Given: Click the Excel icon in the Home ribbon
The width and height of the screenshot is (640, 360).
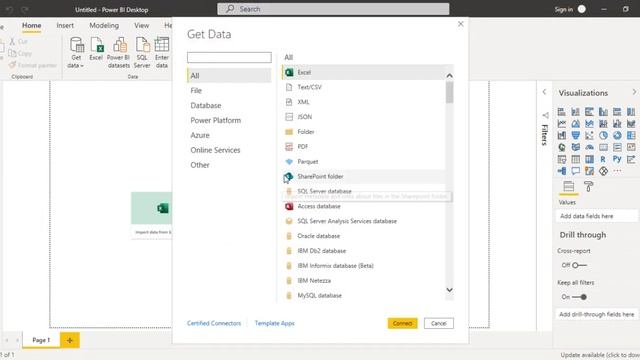Looking at the screenshot, I should pos(96,49).
